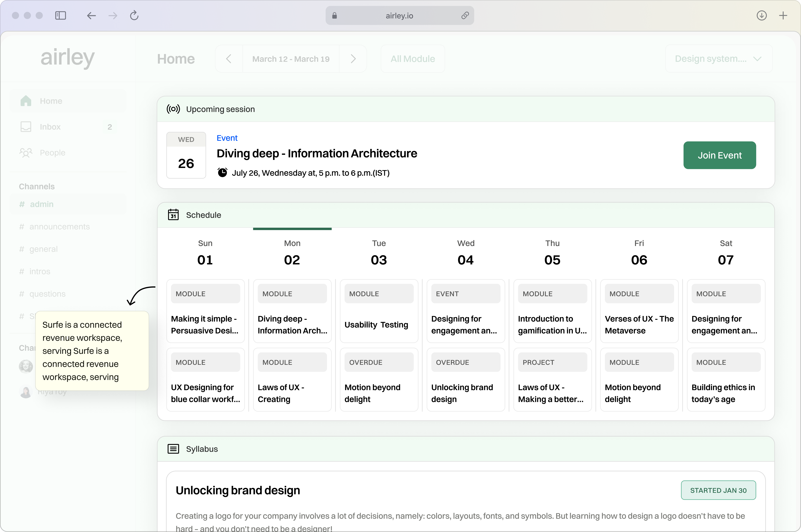The width and height of the screenshot is (801, 532).
Task: Open Laws of UX - Making a better project card
Action: coord(553,380)
